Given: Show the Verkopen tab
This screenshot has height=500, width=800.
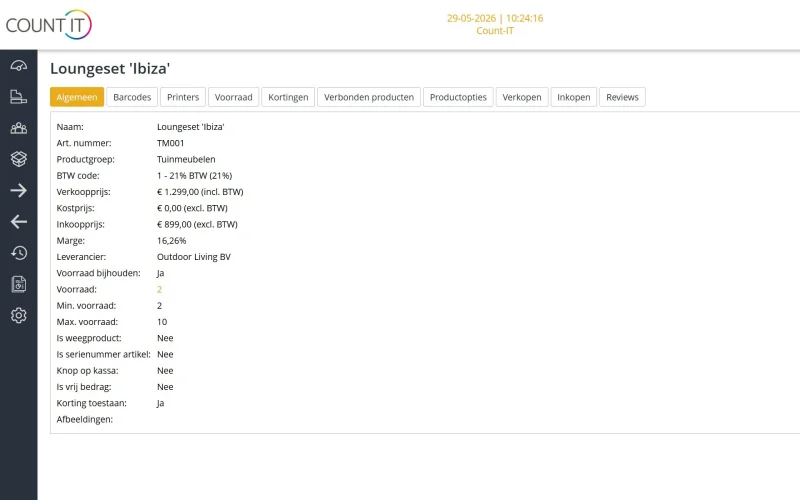Looking at the screenshot, I should pyautogui.click(x=522, y=97).
